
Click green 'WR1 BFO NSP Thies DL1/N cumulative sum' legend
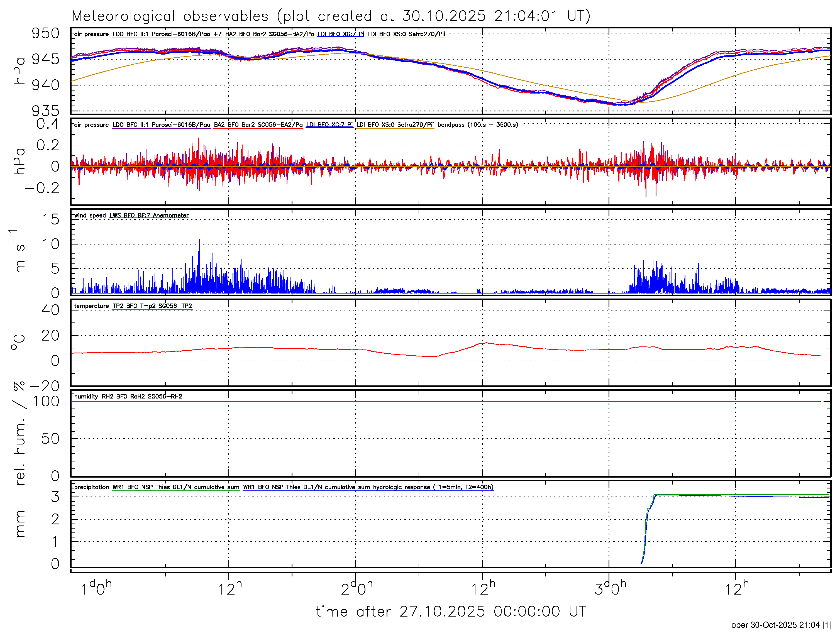click(176, 487)
